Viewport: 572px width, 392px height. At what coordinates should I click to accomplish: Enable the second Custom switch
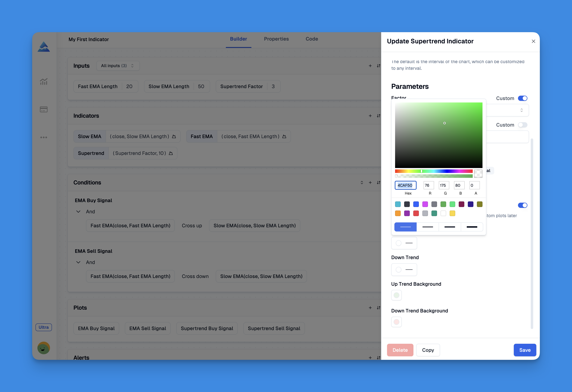click(x=523, y=125)
